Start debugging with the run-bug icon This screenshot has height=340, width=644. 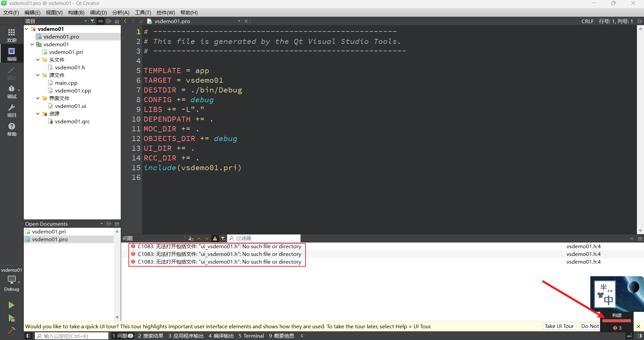click(x=11, y=318)
